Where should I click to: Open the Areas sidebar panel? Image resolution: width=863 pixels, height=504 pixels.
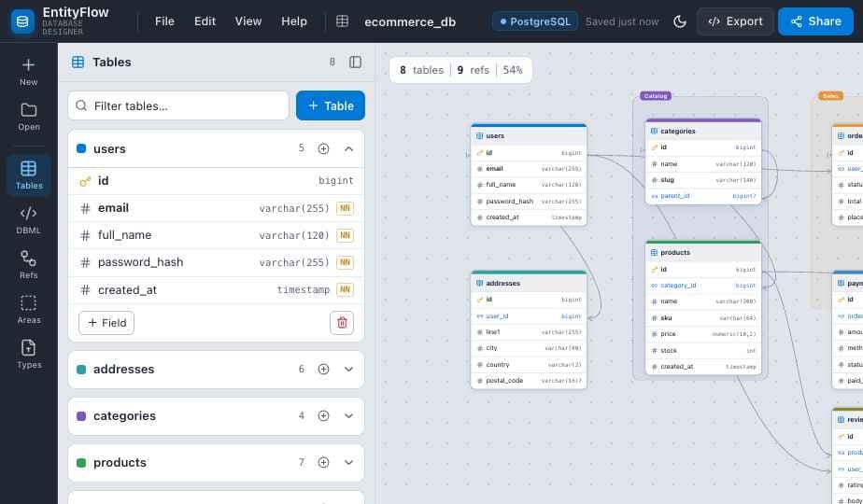click(29, 310)
